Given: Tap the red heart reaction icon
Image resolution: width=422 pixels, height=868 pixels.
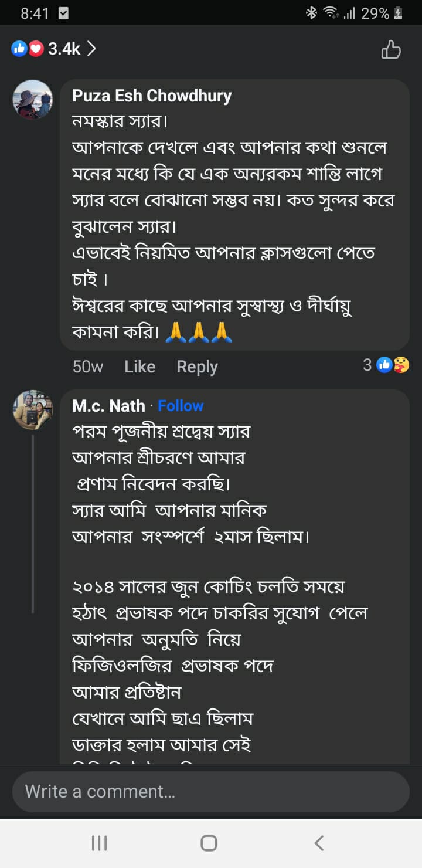Looking at the screenshot, I should click(x=36, y=49).
